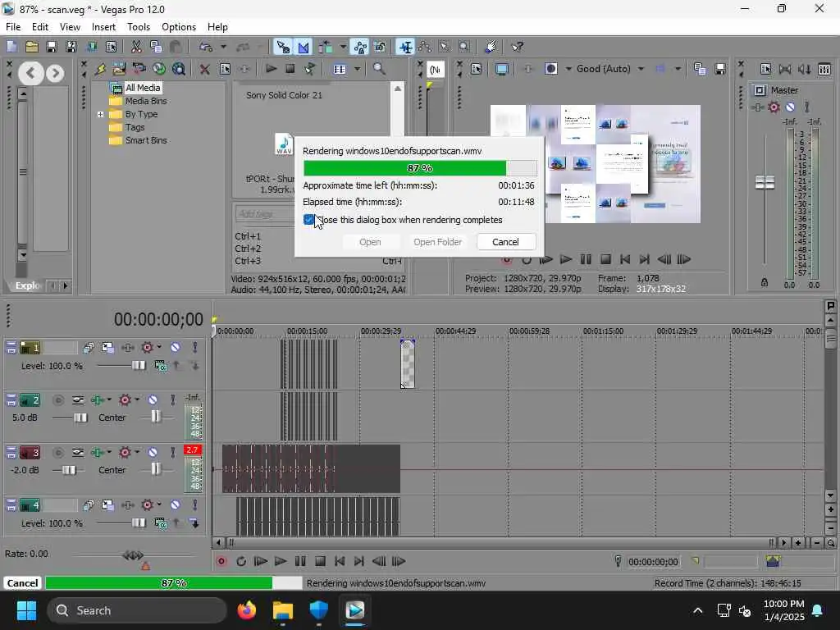The image size is (840, 630).
Task: Open Auto Ripple mode dropdown arrow
Action: (343, 47)
